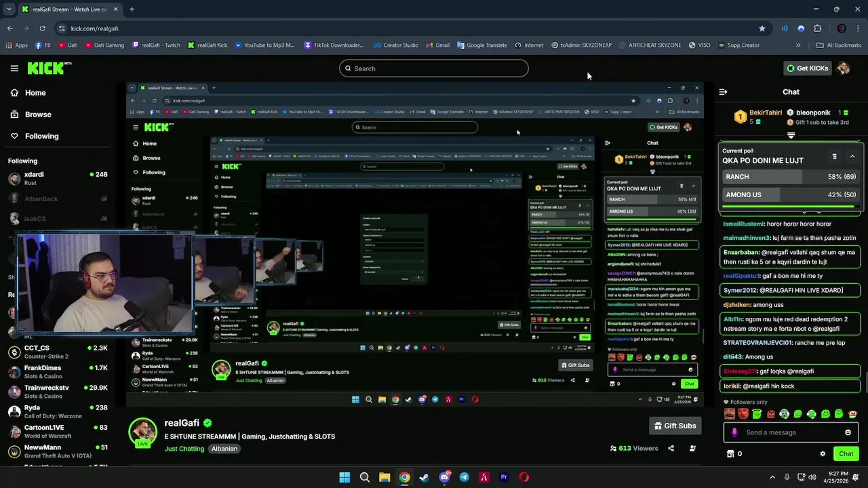Open the user profile avatar menu
Image resolution: width=868 pixels, height=488 pixels.
pos(844,68)
